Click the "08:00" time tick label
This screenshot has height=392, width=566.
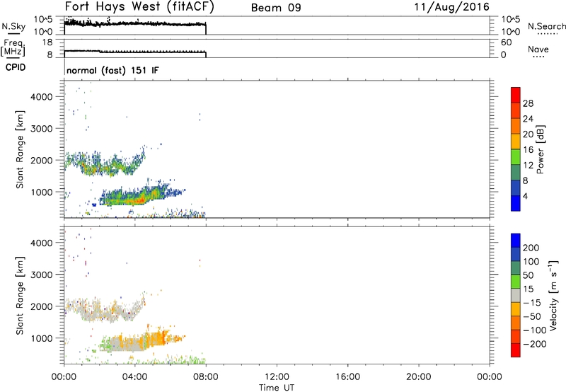coord(206,377)
